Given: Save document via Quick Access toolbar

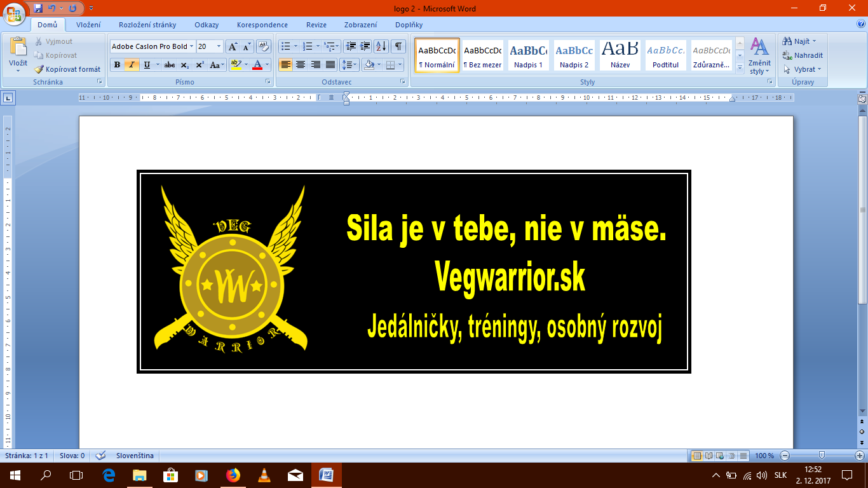Looking at the screenshot, I should point(38,8).
